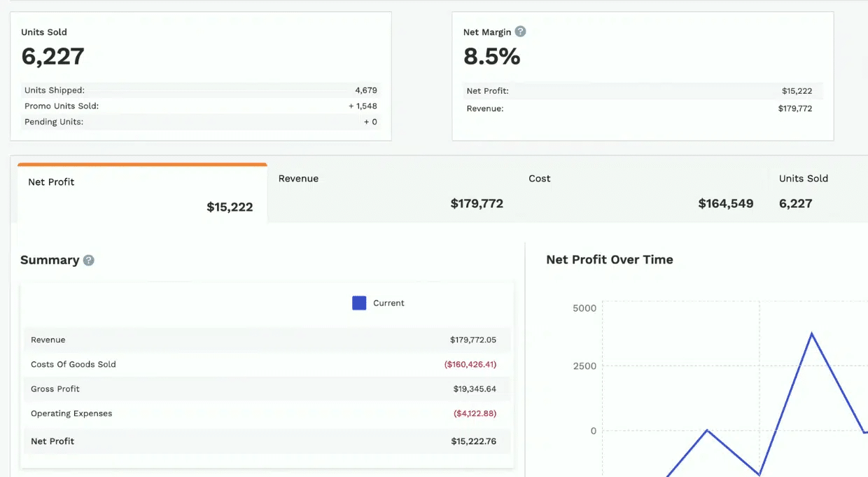The width and height of the screenshot is (868, 477).
Task: Toggle the blue Current legend swatch
Action: click(x=359, y=303)
